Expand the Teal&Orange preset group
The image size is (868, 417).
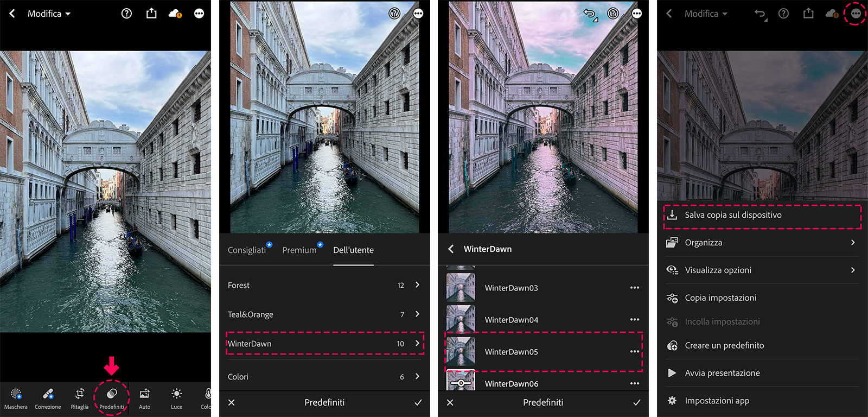[324, 314]
